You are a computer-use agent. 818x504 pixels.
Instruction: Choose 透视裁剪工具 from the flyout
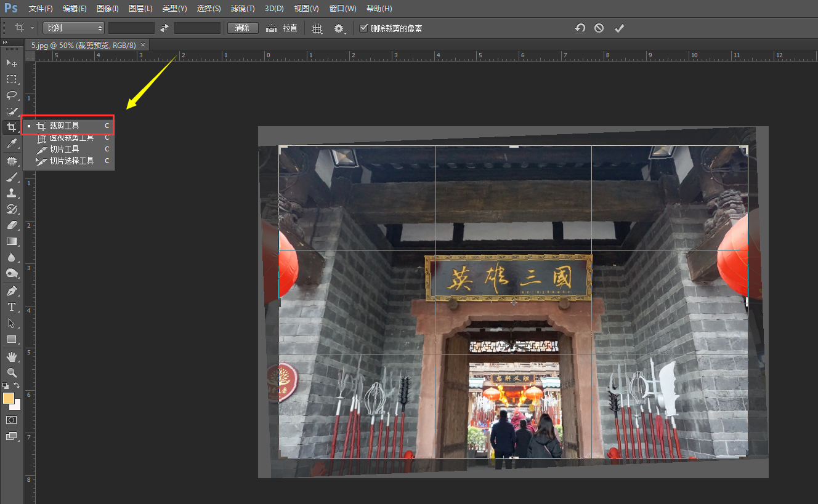[71, 138]
